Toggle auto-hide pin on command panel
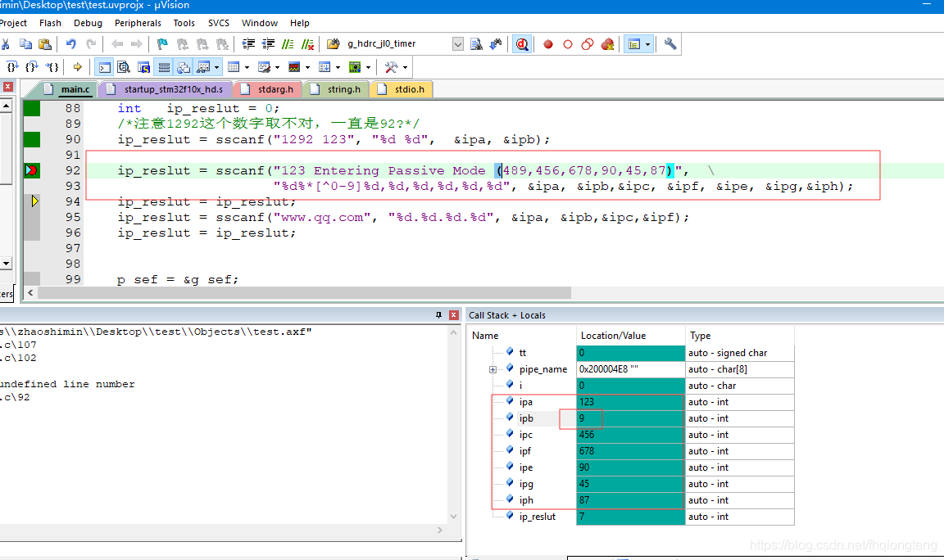The height and width of the screenshot is (560, 944). click(x=438, y=315)
